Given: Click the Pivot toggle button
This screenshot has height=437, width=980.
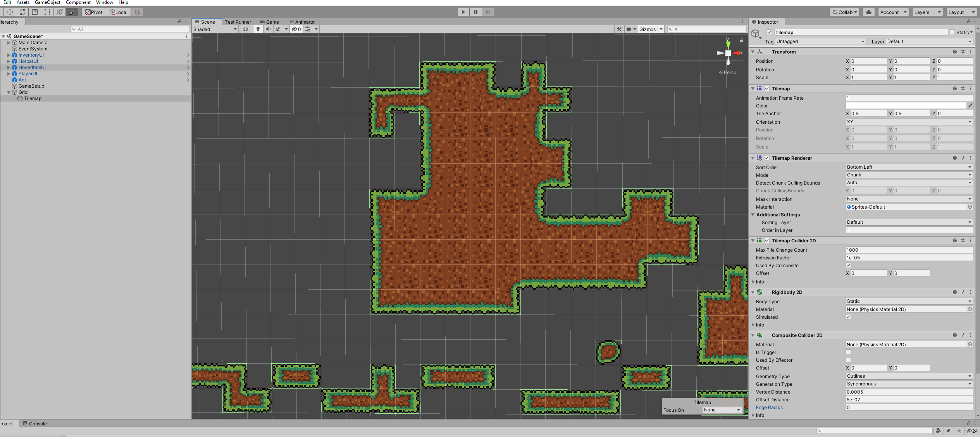Looking at the screenshot, I should (94, 12).
